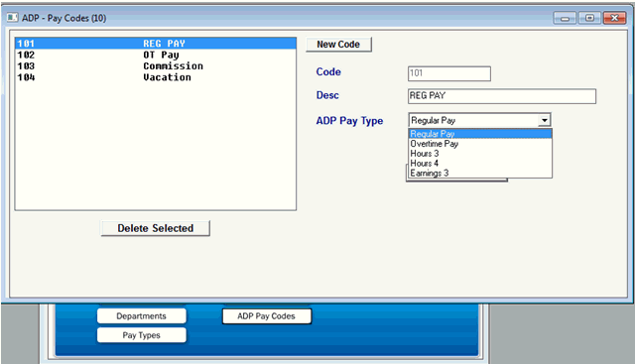635x364 pixels.
Task: Minimize the ADP Pay Codes window
Action: (x=565, y=18)
